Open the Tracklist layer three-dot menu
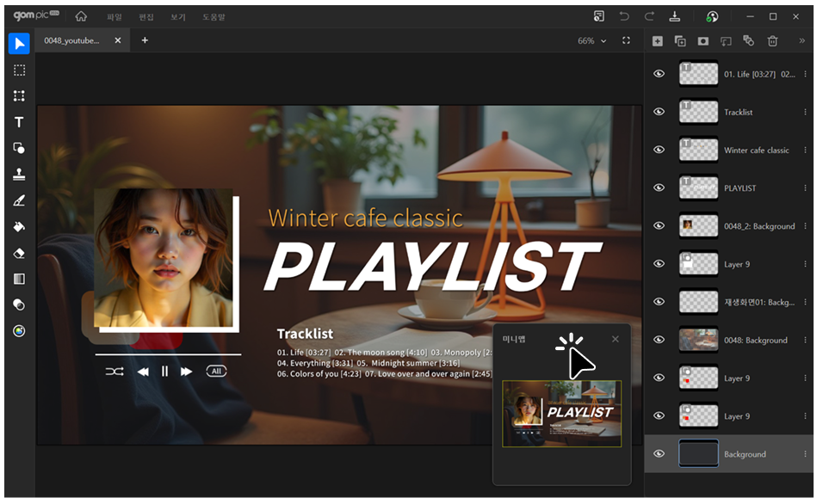This screenshot has width=817, height=504. [x=806, y=112]
